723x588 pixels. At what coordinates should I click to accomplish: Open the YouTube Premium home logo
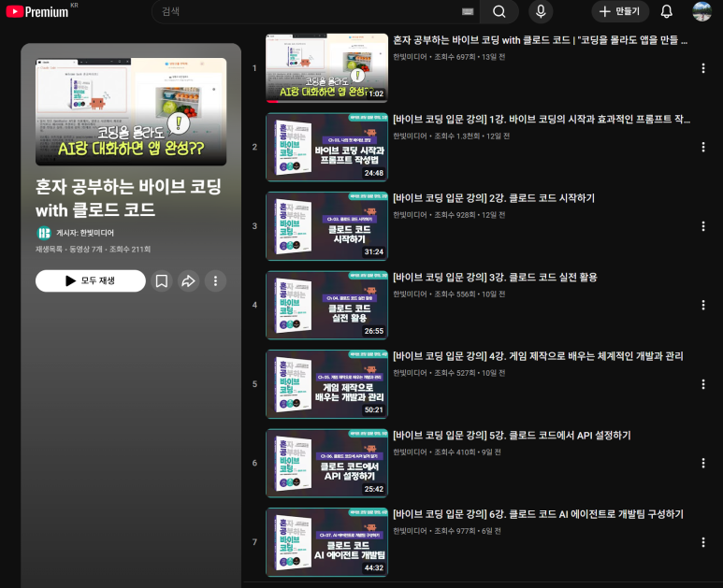pyautogui.click(x=37, y=11)
